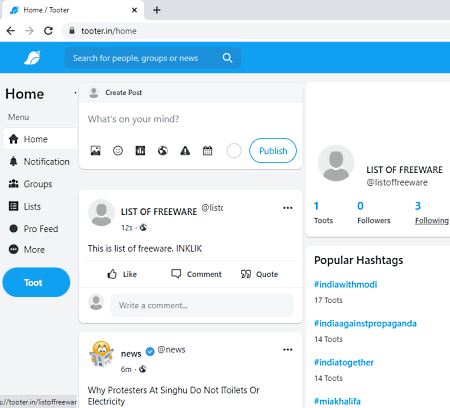The height and width of the screenshot is (408, 450).
Task: Open the Pro Feed menu item
Action: pos(33,229)
